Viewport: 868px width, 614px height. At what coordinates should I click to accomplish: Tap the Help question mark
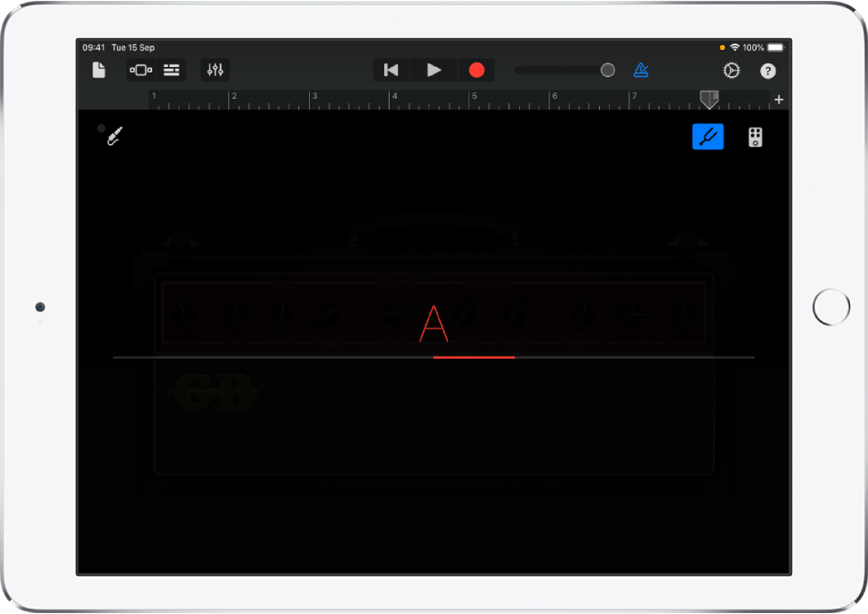pos(767,70)
